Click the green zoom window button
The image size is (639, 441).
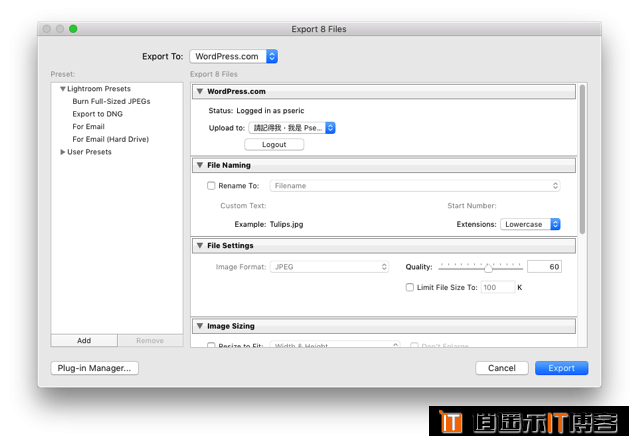[73, 29]
